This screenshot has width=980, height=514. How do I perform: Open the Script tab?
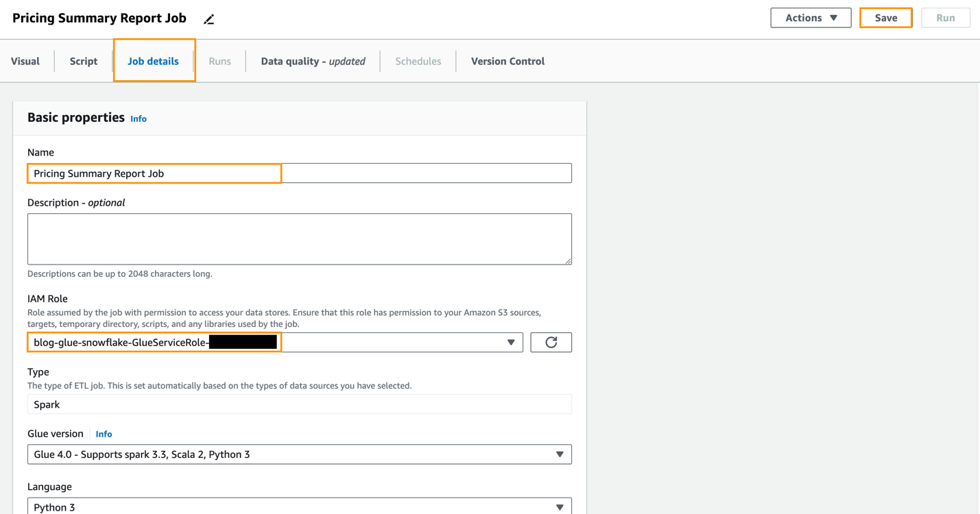[x=84, y=61]
